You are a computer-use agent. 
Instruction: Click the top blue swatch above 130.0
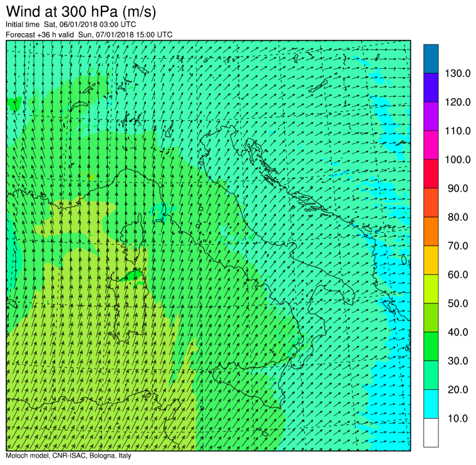431,59
